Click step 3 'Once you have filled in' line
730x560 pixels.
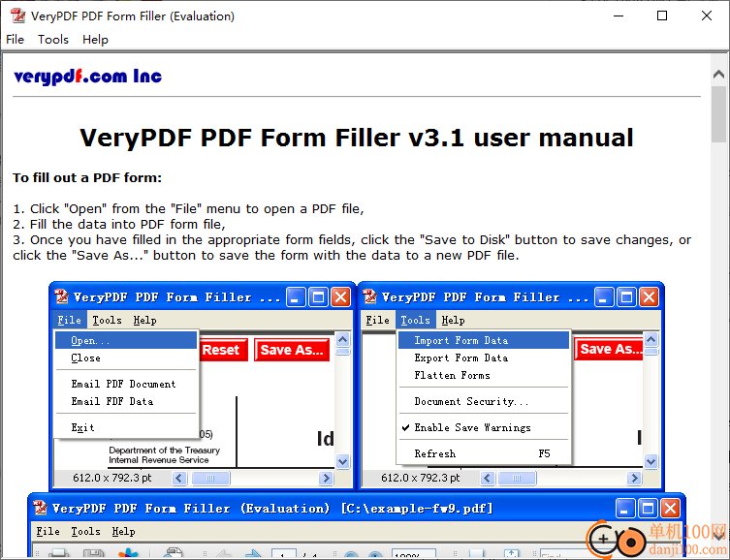[352, 240]
